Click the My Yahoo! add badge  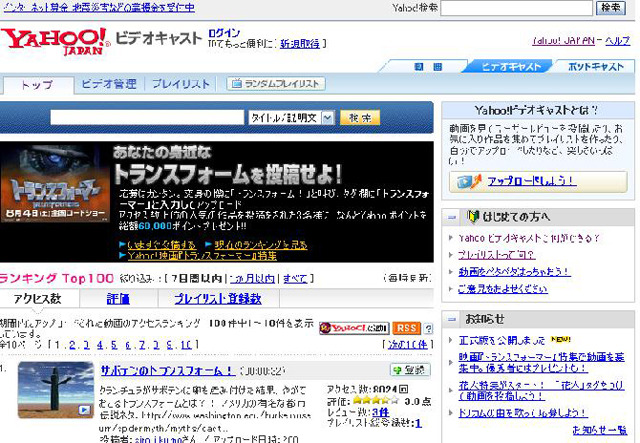pyautogui.click(x=354, y=328)
